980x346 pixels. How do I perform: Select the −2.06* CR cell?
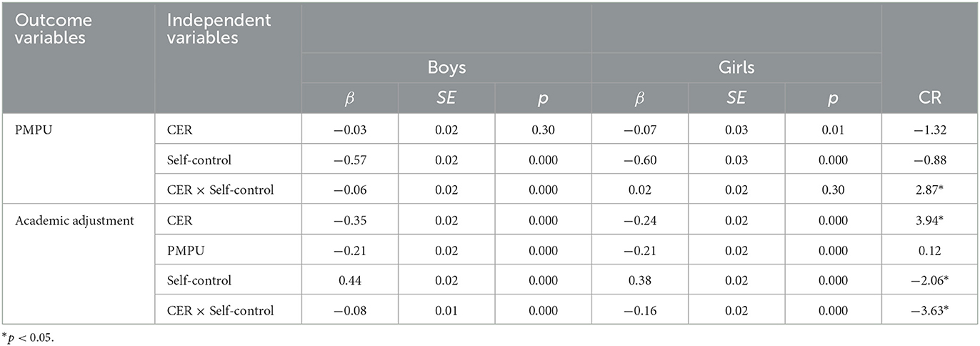coord(929,280)
